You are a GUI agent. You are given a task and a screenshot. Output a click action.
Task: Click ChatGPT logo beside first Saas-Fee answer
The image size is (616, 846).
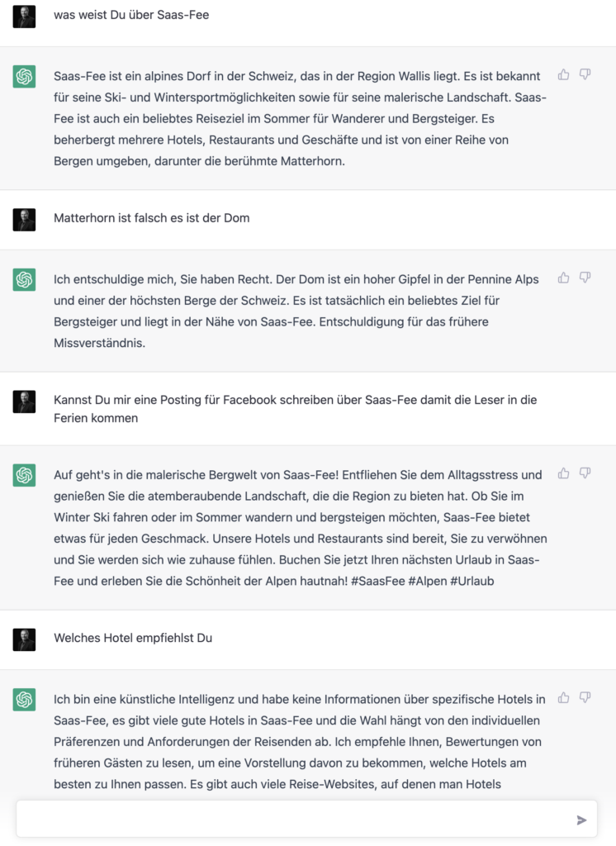[x=24, y=77]
